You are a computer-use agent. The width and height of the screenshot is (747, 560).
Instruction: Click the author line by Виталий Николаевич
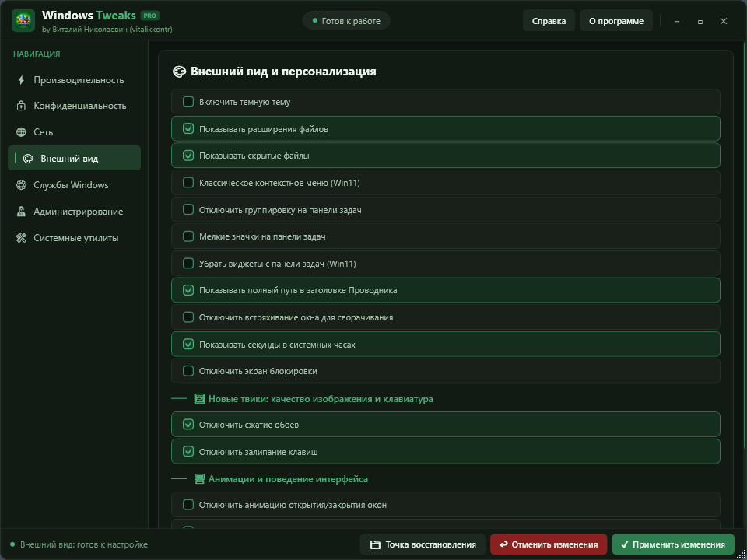(107, 30)
